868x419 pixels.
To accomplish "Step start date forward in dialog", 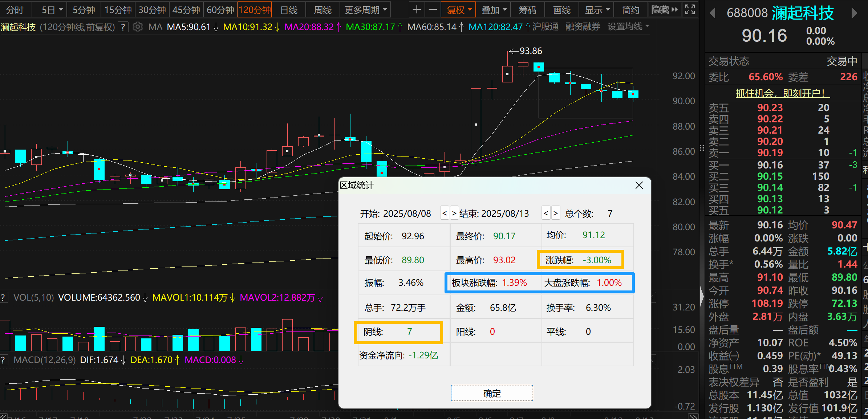I will coord(454,213).
